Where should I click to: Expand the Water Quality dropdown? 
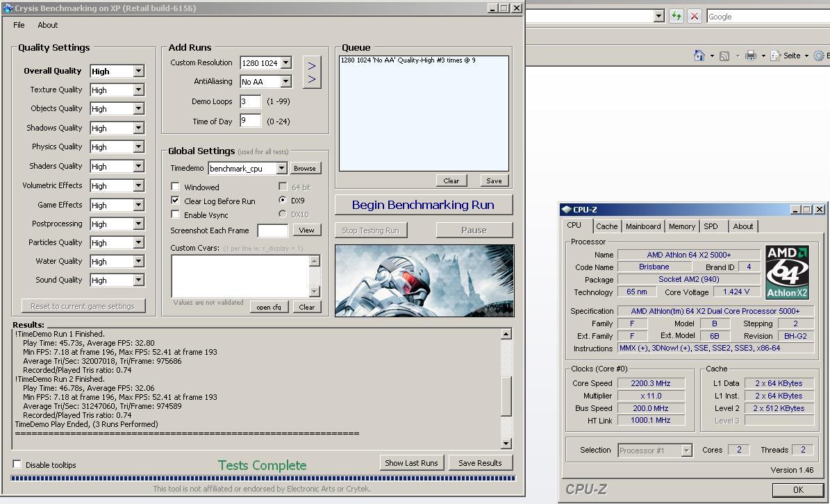(139, 261)
